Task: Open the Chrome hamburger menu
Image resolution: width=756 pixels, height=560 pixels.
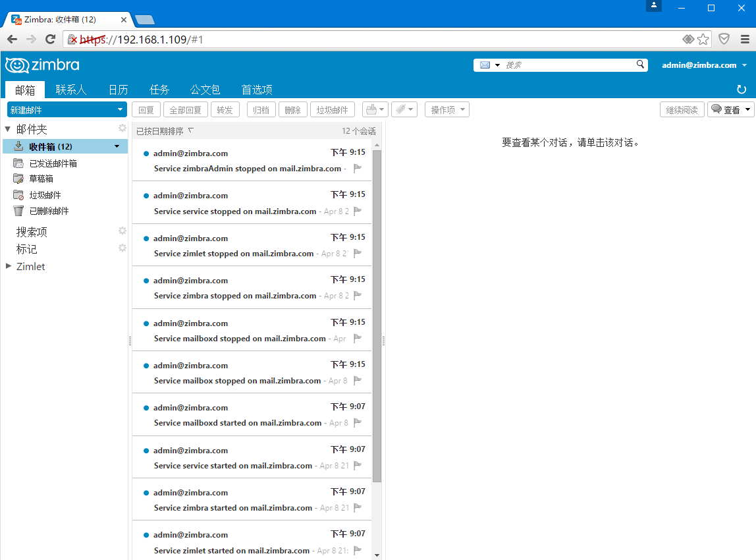Action: point(745,39)
